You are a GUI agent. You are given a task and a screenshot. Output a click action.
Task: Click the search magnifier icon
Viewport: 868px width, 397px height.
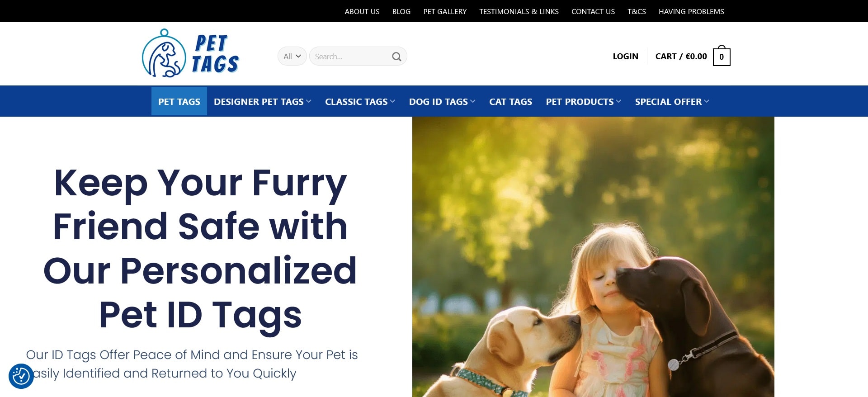pyautogui.click(x=396, y=57)
